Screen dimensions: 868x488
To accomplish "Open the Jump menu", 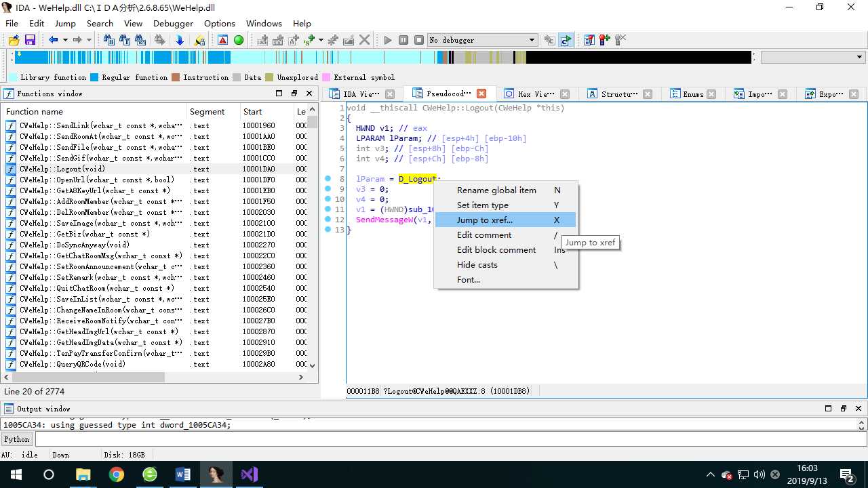I will tap(65, 23).
